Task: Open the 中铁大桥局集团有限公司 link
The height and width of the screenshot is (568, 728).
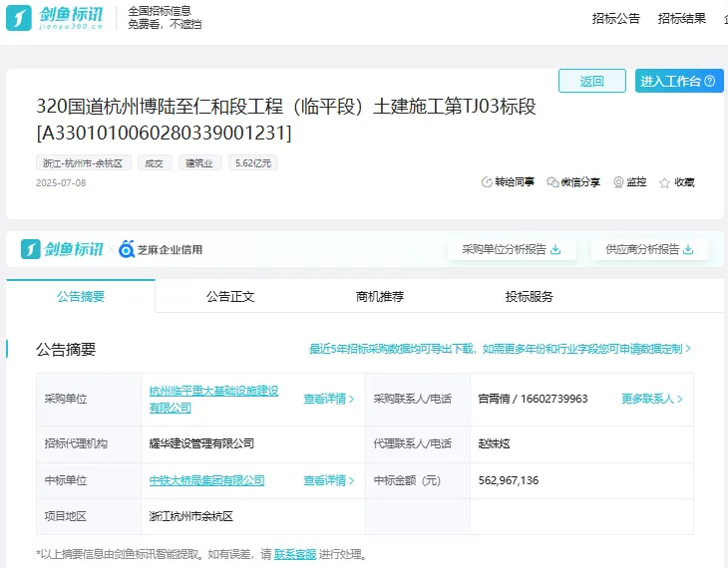Action: (x=206, y=480)
